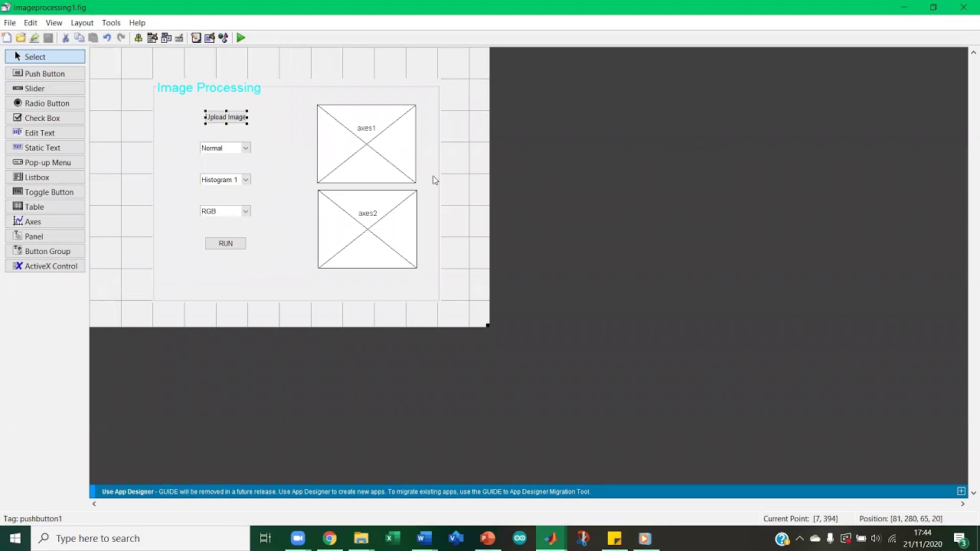Open the Toolbar Editor
Image resolution: width=980 pixels, height=551 pixels.
(179, 37)
